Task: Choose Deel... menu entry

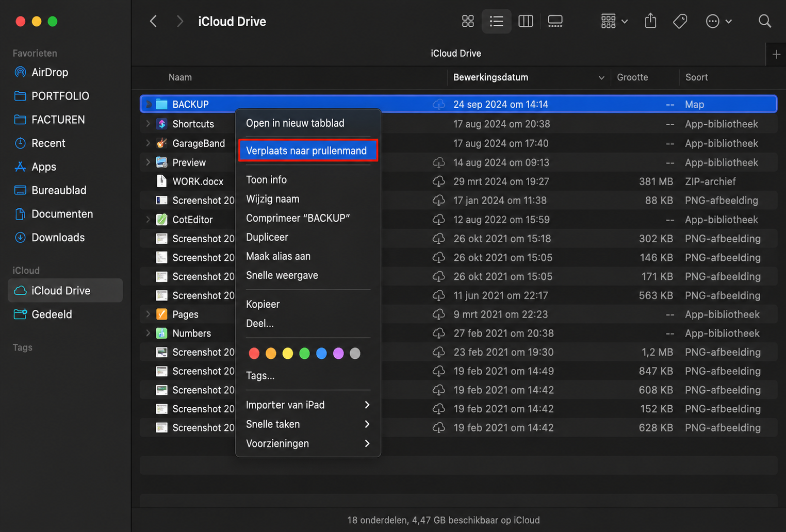Action: click(x=308, y=324)
